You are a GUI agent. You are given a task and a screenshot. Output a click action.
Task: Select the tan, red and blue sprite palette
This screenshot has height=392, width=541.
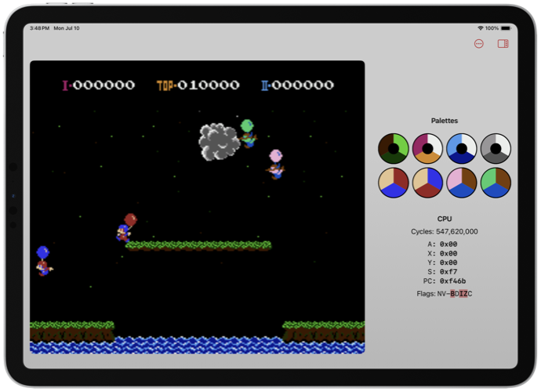(394, 183)
